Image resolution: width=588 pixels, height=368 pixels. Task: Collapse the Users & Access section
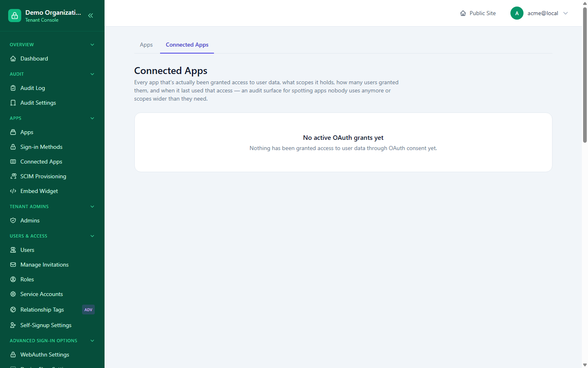coord(92,236)
